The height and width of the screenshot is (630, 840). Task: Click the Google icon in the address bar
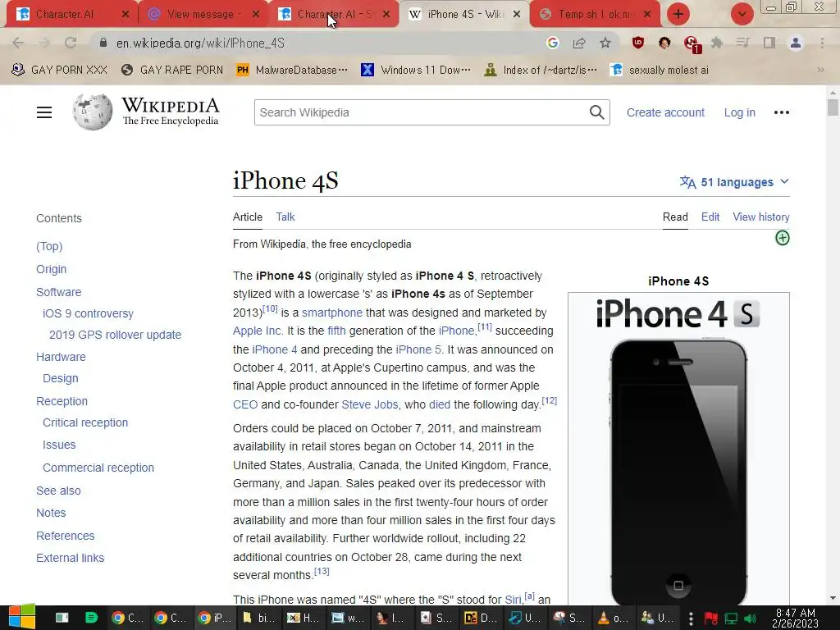tap(553, 43)
